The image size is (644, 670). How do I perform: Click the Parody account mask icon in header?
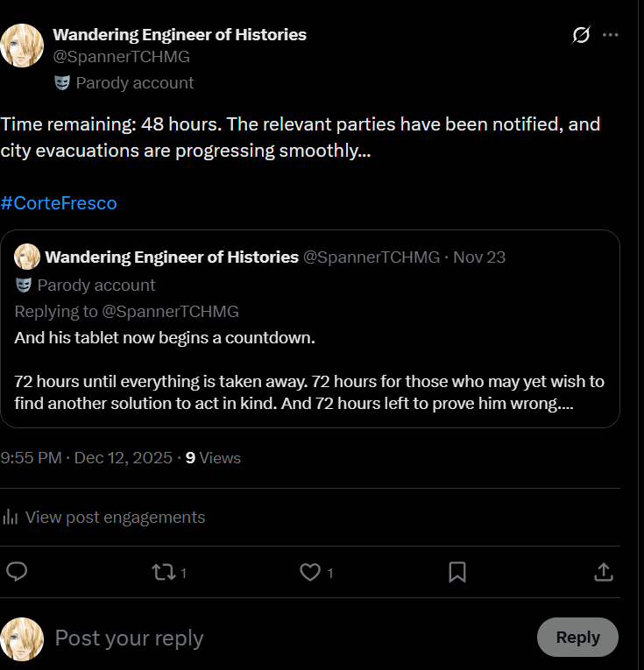click(x=61, y=83)
